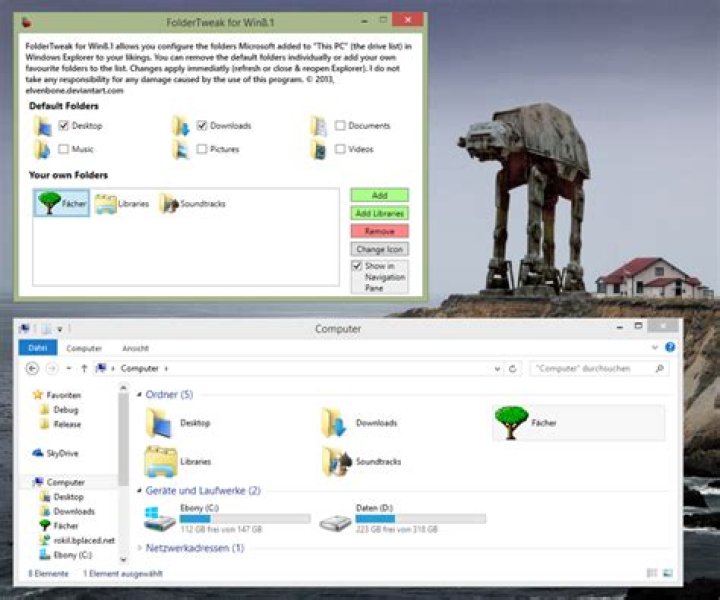The height and width of the screenshot is (600, 720).
Task: Click navigation pane scrollbar down arrow
Action: point(123,559)
